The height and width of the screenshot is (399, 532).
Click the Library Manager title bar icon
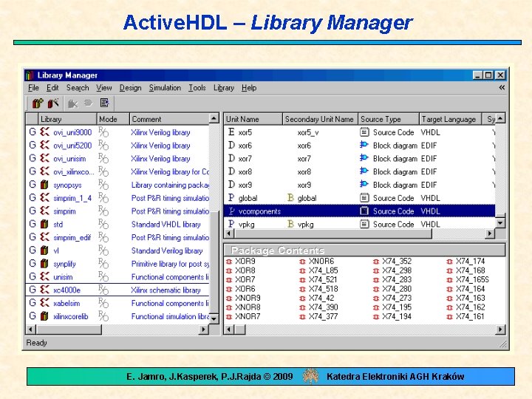tap(30, 75)
